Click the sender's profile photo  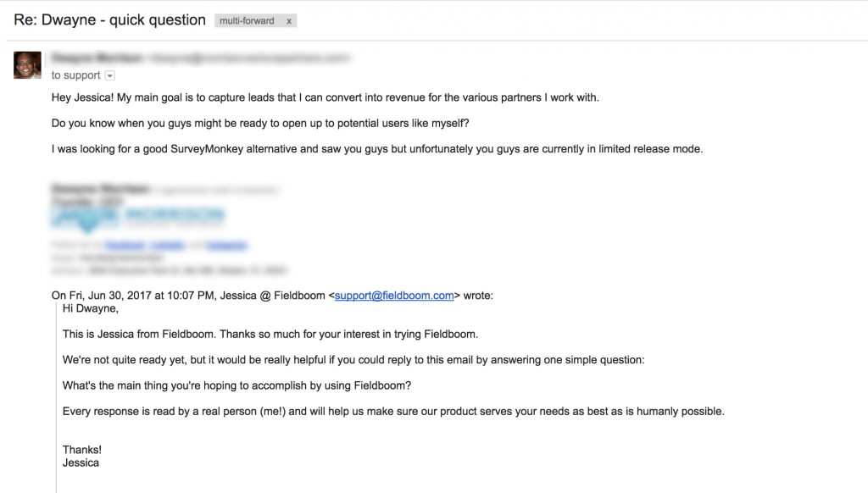click(x=27, y=65)
